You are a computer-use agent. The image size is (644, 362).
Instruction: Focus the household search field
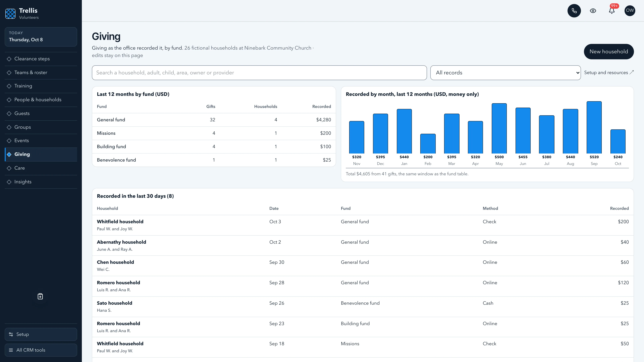tap(259, 73)
